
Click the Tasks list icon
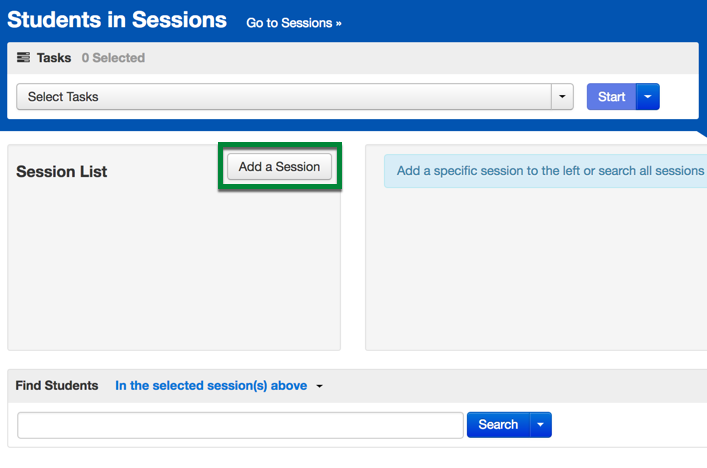coord(23,57)
